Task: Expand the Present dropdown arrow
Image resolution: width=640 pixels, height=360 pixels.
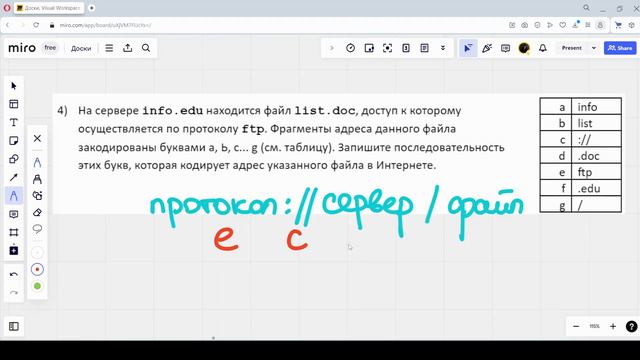Action: coord(593,48)
